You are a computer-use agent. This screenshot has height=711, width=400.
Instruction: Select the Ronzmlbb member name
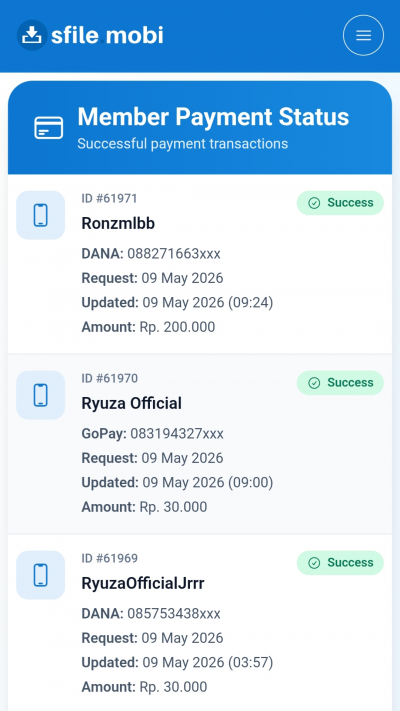(x=118, y=224)
